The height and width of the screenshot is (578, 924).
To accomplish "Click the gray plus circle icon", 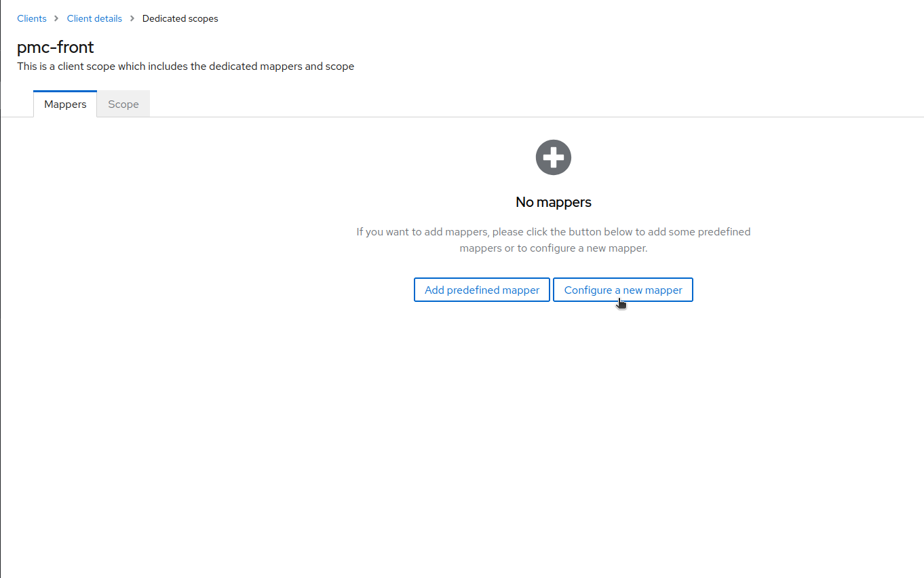I will click(x=553, y=157).
